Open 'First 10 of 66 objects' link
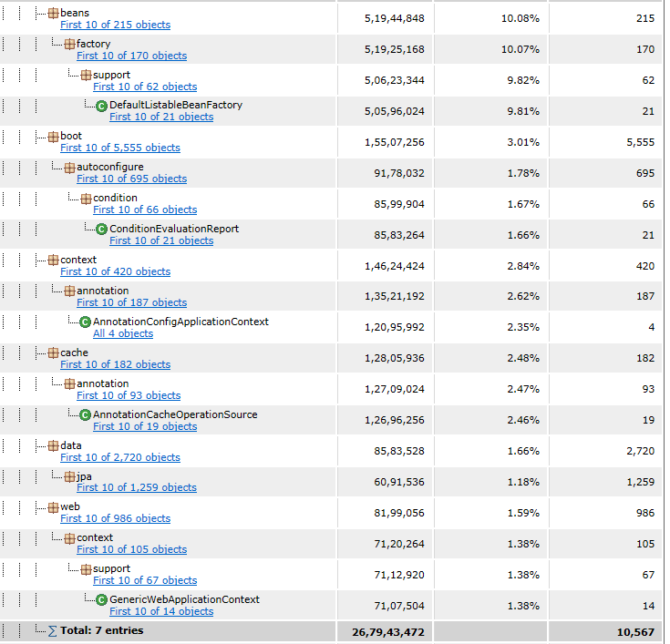Image resolution: width=670 pixels, height=644 pixels. point(145,210)
